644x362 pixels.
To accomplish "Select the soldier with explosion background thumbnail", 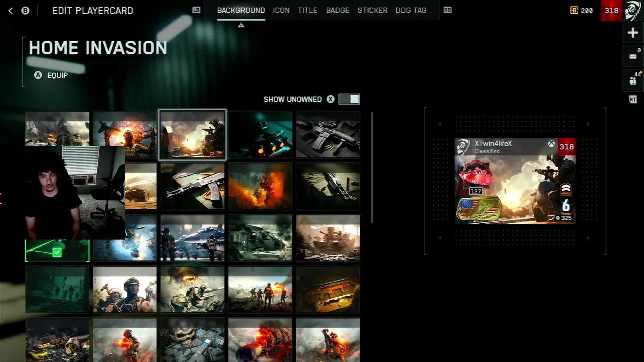I will tap(125, 135).
